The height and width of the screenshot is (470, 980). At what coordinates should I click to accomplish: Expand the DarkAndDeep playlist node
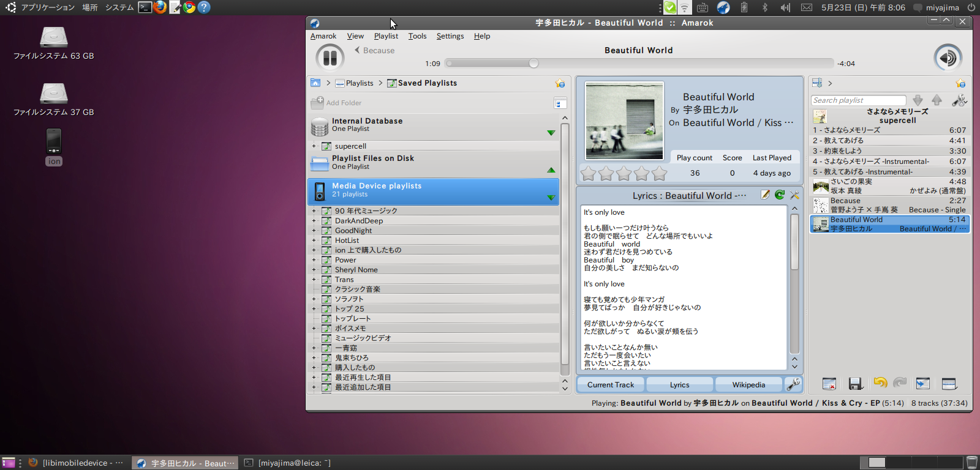(314, 221)
